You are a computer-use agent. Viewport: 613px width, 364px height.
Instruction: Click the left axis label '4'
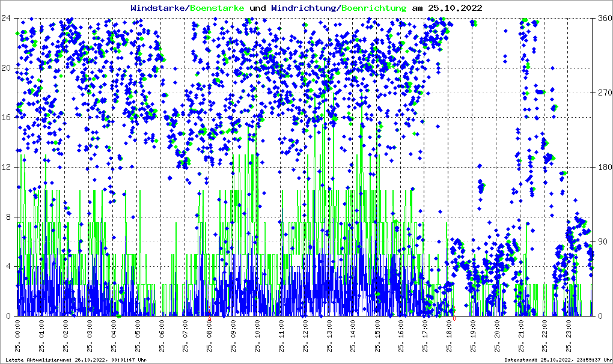pyautogui.click(x=8, y=267)
